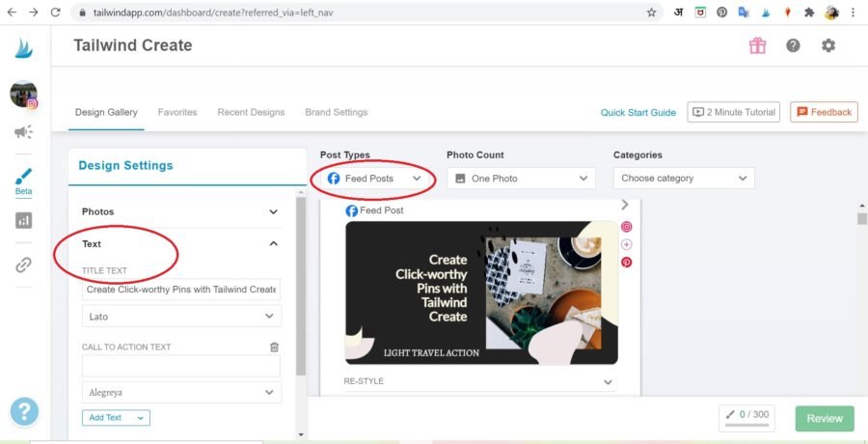
Task: Bookmark page with the star icon
Action: tap(652, 13)
